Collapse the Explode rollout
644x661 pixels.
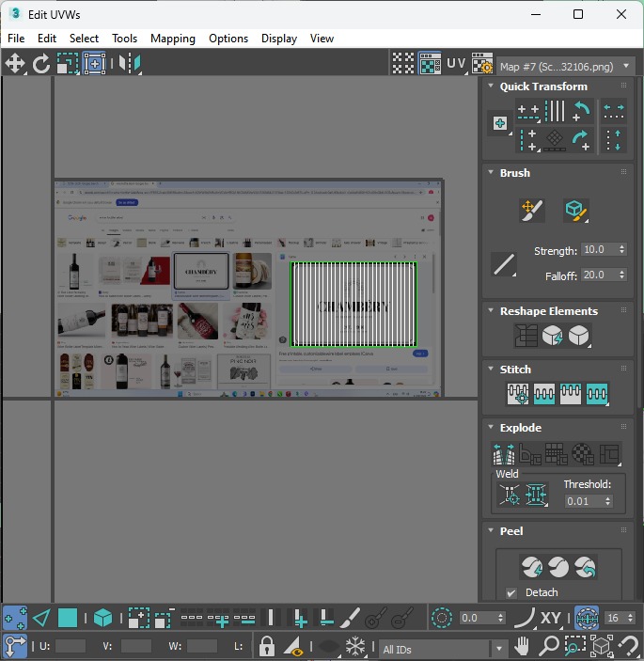coord(491,427)
